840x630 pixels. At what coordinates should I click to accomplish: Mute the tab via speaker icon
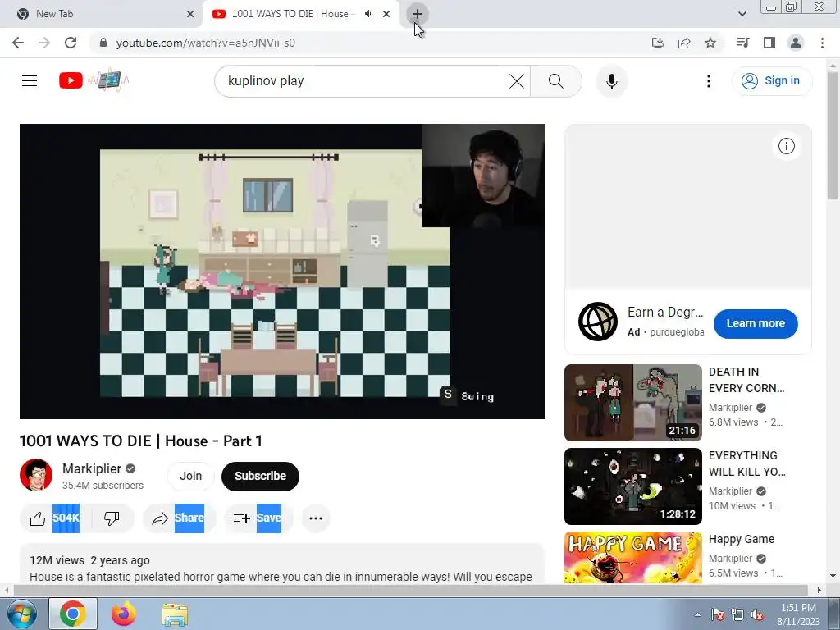coord(368,14)
